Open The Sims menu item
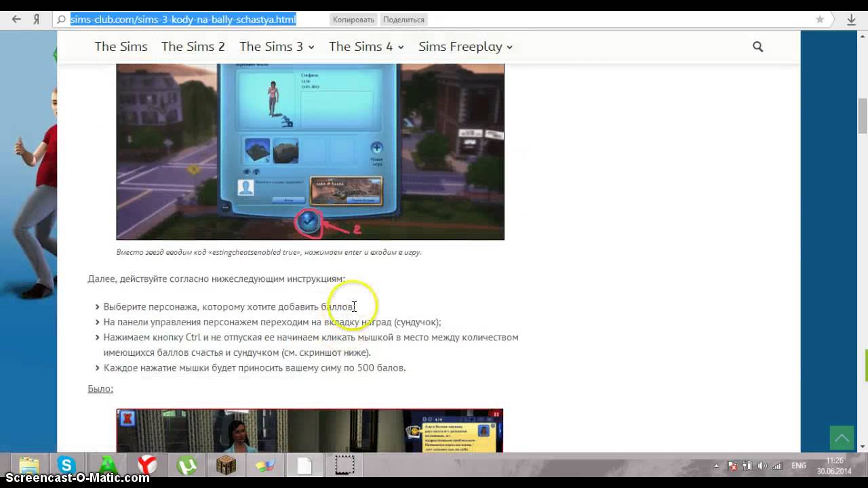The image size is (868, 488). (x=121, y=47)
